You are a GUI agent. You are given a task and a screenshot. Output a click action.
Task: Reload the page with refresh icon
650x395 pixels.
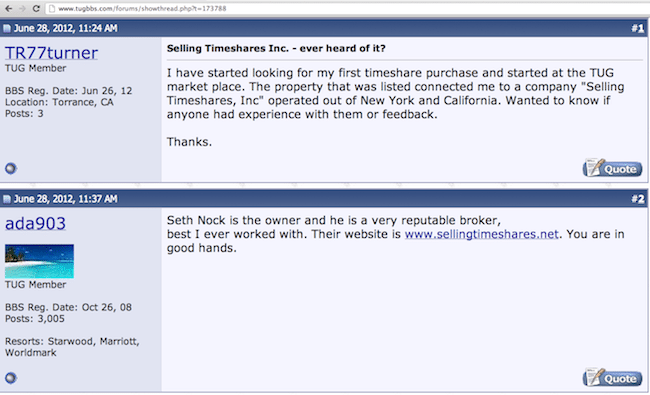click(x=36, y=8)
